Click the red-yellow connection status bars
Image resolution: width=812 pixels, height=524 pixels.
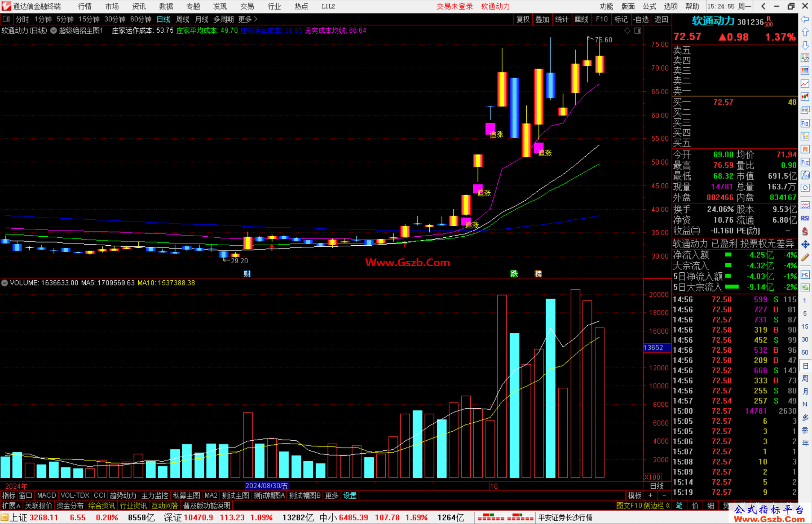(505, 517)
